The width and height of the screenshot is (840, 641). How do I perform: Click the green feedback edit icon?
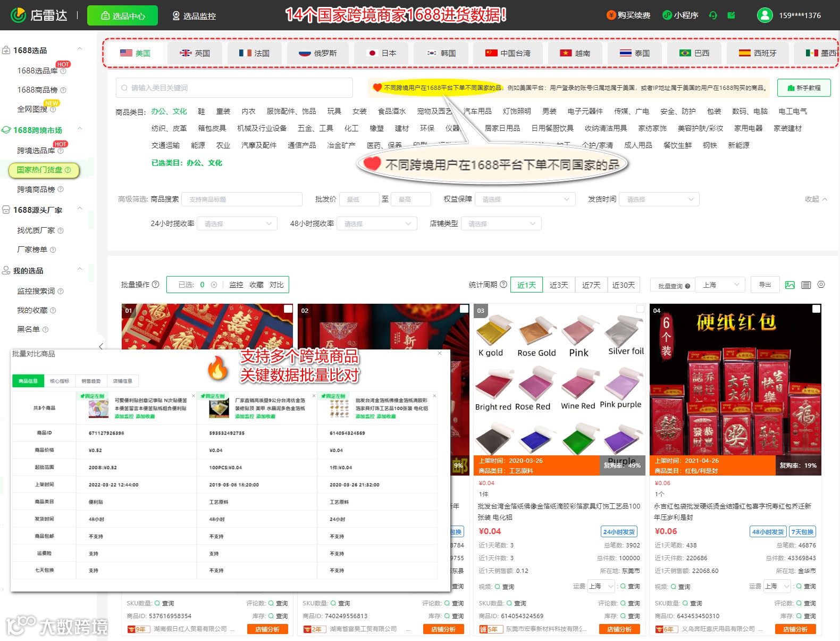[732, 15]
